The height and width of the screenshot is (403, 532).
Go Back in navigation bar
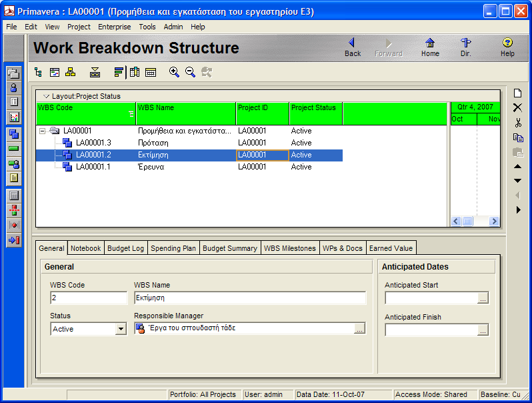(353, 47)
